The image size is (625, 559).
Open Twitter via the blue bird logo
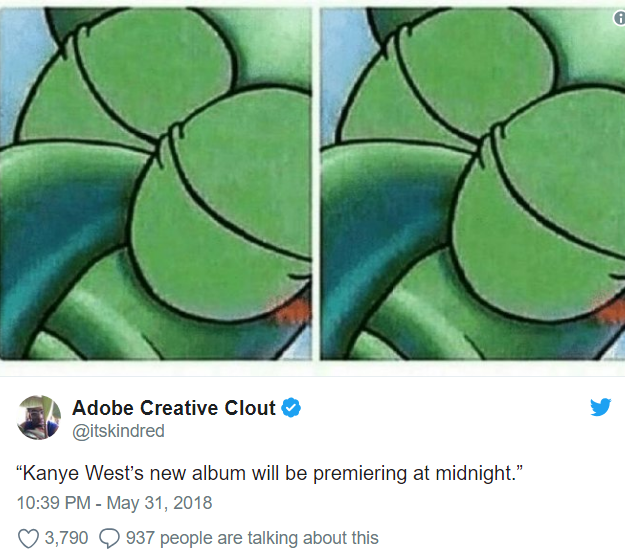[600, 407]
